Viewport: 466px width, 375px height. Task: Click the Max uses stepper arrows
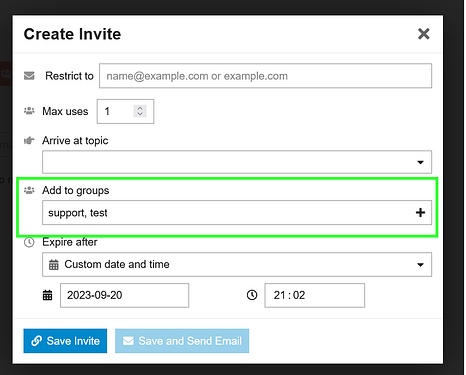(140, 111)
